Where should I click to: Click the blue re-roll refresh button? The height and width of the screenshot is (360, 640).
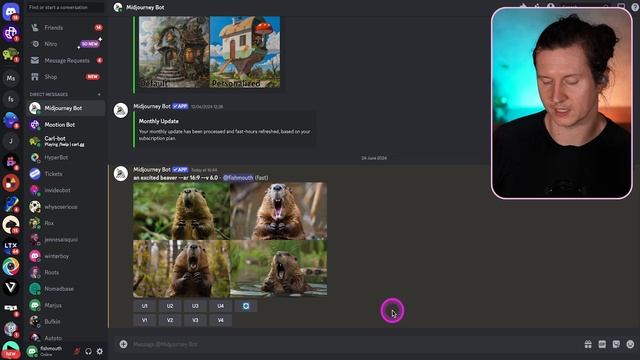click(246, 306)
